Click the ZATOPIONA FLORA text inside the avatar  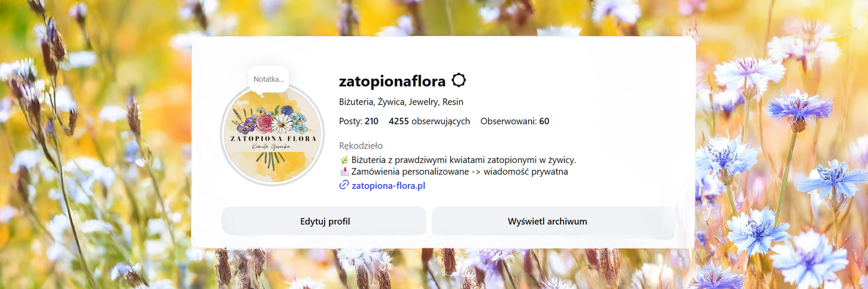click(273, 139)
